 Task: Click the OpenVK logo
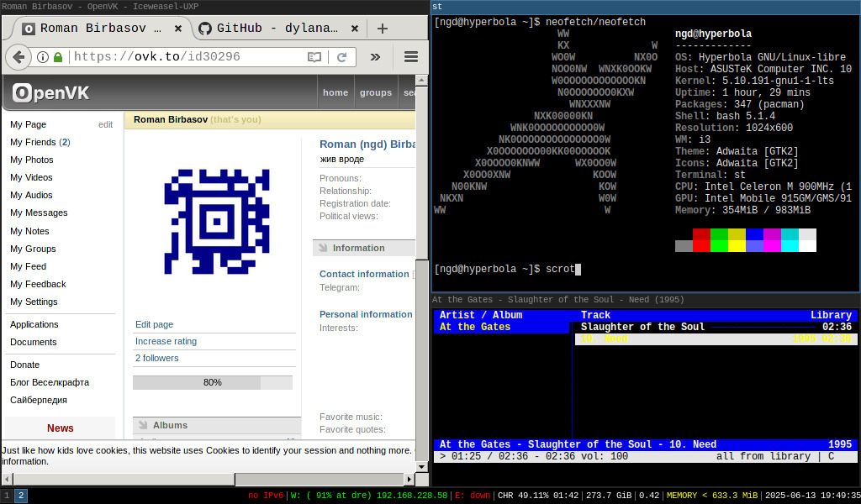[50, 92]
